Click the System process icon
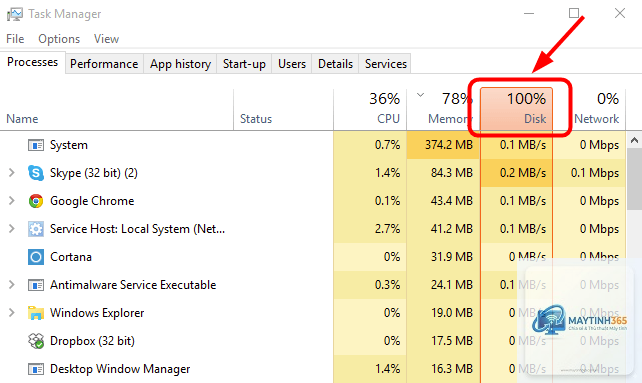This screenshot has height=383, width=642. 36,145
